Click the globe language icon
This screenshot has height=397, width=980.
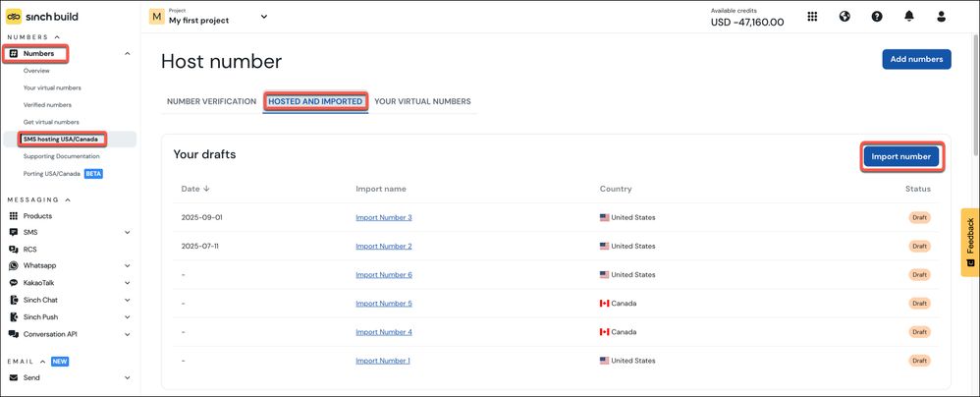[x=844, y=17]
